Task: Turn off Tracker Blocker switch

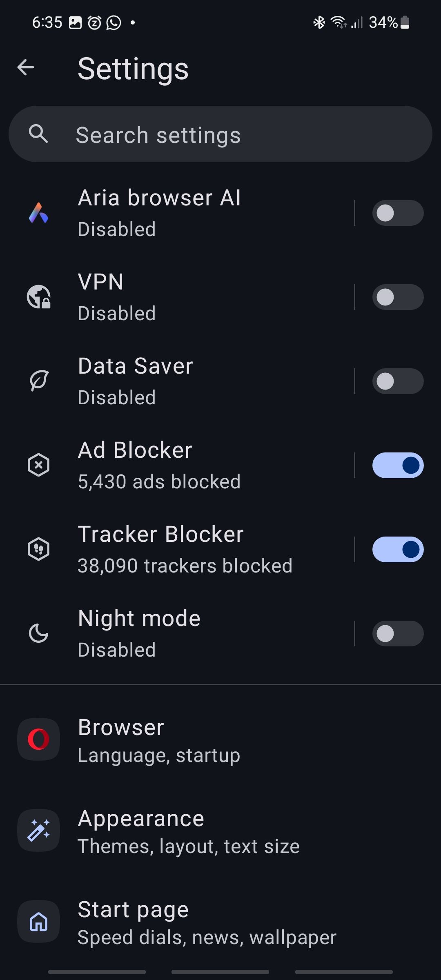Action: (398, 549)
